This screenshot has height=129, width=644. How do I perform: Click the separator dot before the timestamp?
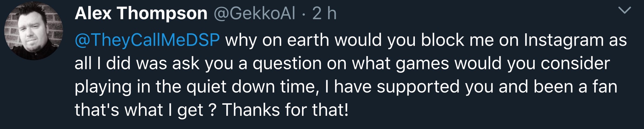(x=304, y=15)
